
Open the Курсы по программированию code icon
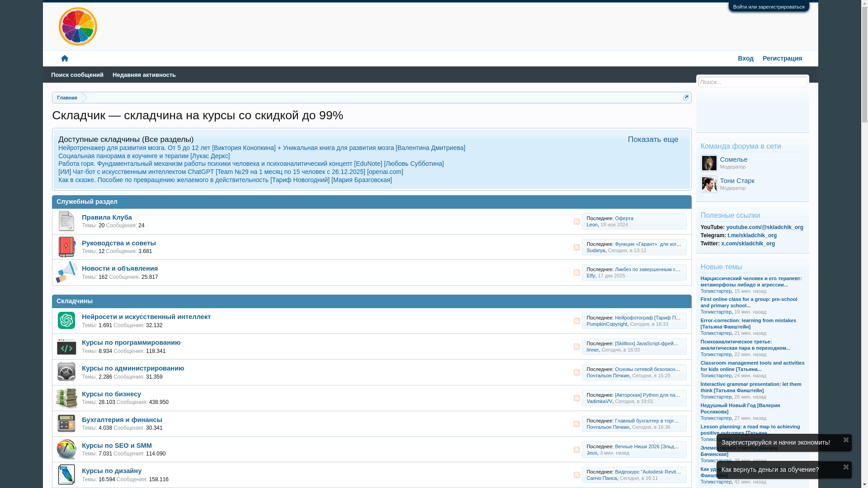click(66, 347)
